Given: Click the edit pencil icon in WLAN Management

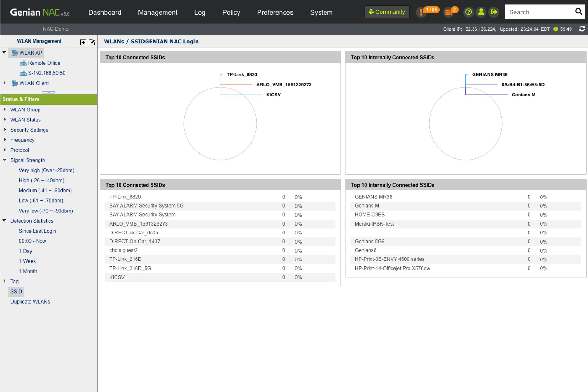Looking at the screenshot, I should (92, 42).
